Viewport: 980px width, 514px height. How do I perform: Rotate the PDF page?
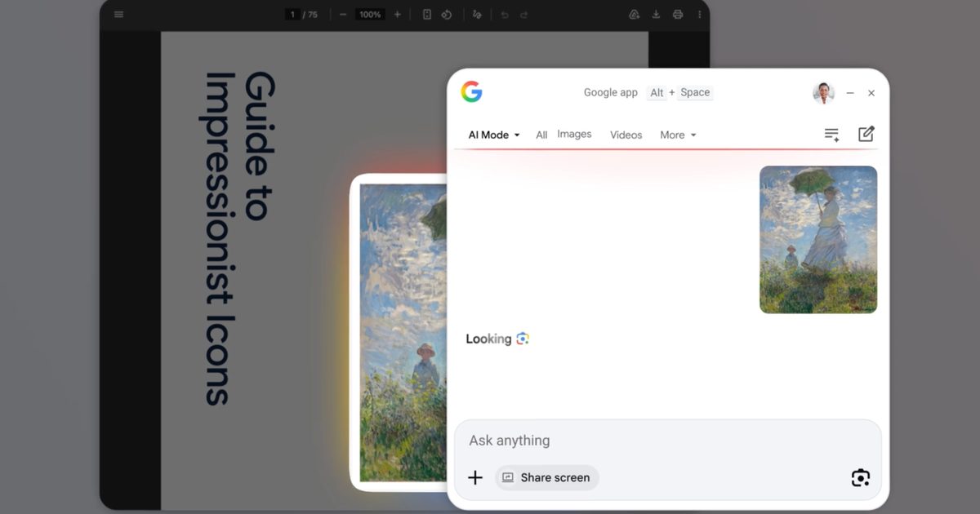[x=446, y=14]
